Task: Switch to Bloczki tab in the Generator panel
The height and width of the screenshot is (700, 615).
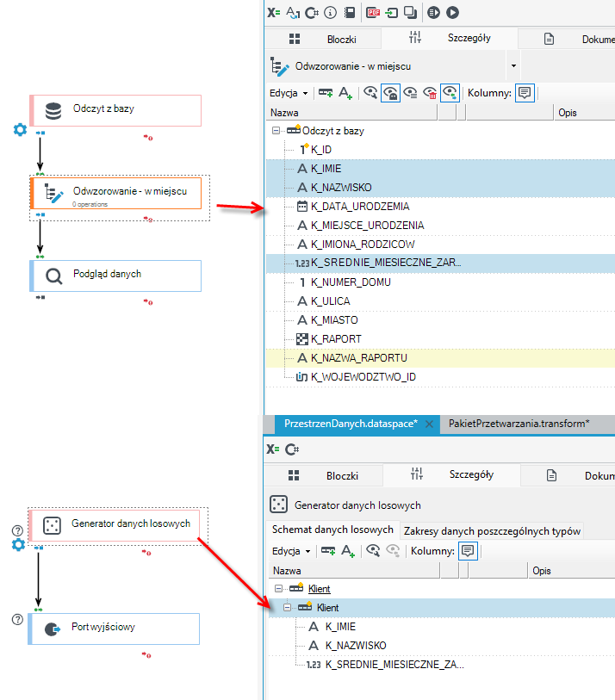Action: (x=323, y=476)
